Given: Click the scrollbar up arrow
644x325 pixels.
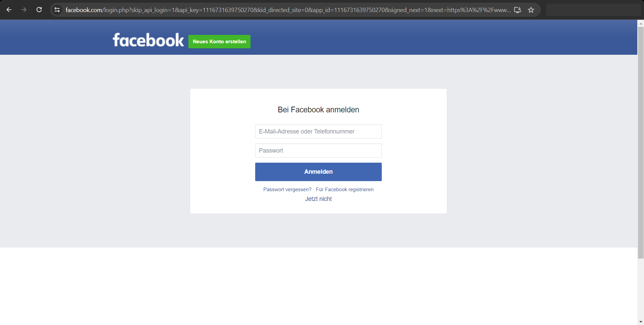Looking at the screenshot, I should pyautogui.click(x=641, y=23).
